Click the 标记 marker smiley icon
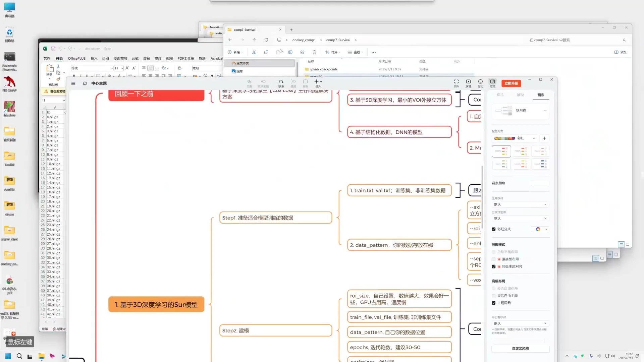Screen dimensions: 644x362 [x=480, y=83]
